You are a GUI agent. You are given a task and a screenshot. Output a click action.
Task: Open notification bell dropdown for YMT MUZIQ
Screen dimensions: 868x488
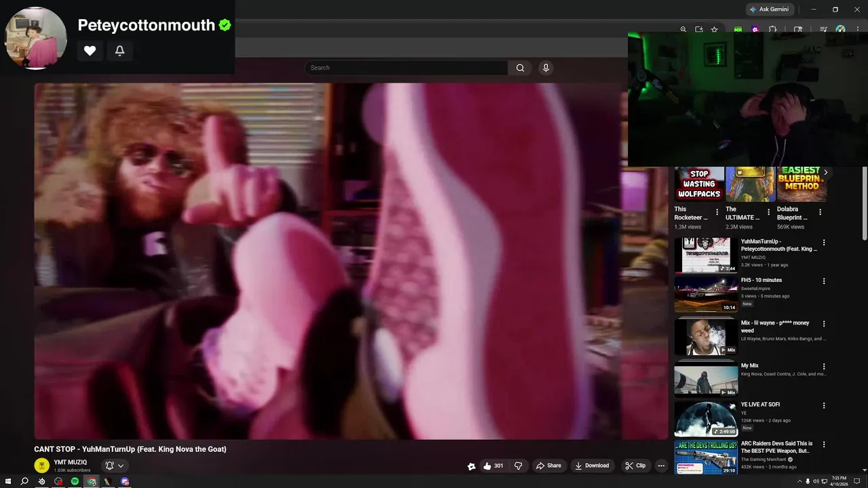pyautogui.click(x=114, y=466)
